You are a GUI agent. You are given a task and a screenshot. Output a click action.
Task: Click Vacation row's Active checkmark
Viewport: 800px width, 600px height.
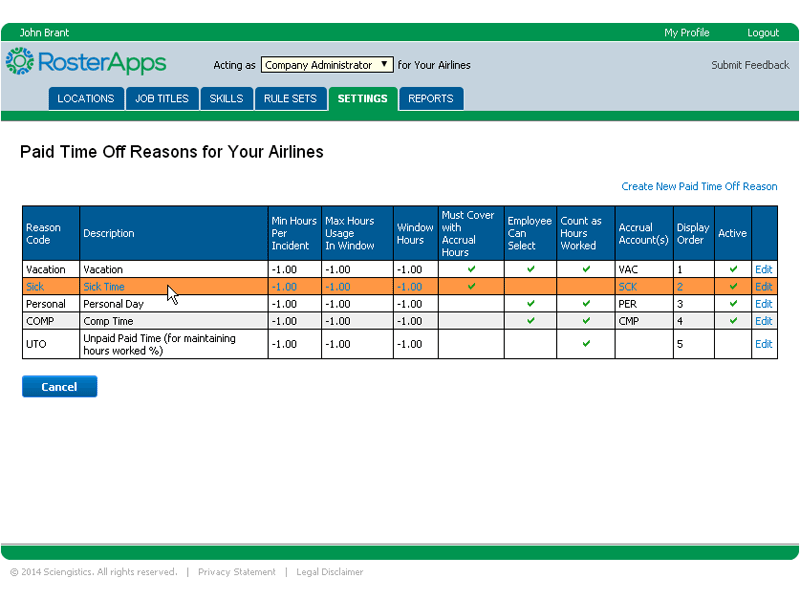click(733, 269)
